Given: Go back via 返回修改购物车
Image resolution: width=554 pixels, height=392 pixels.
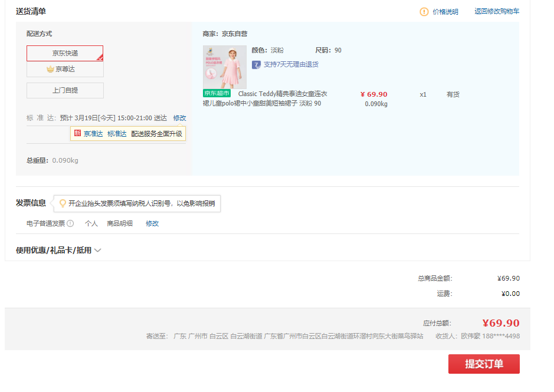Looking at the screenshot, I should 497,12.
